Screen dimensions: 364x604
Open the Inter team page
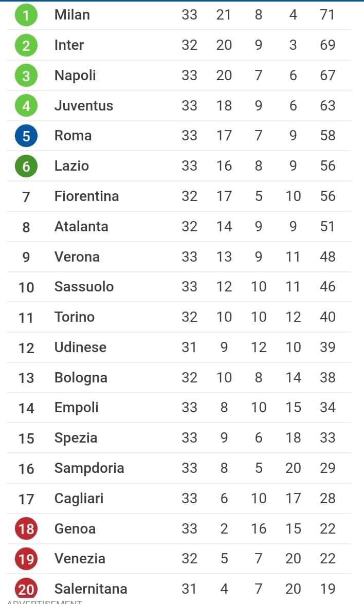point(69,45)
